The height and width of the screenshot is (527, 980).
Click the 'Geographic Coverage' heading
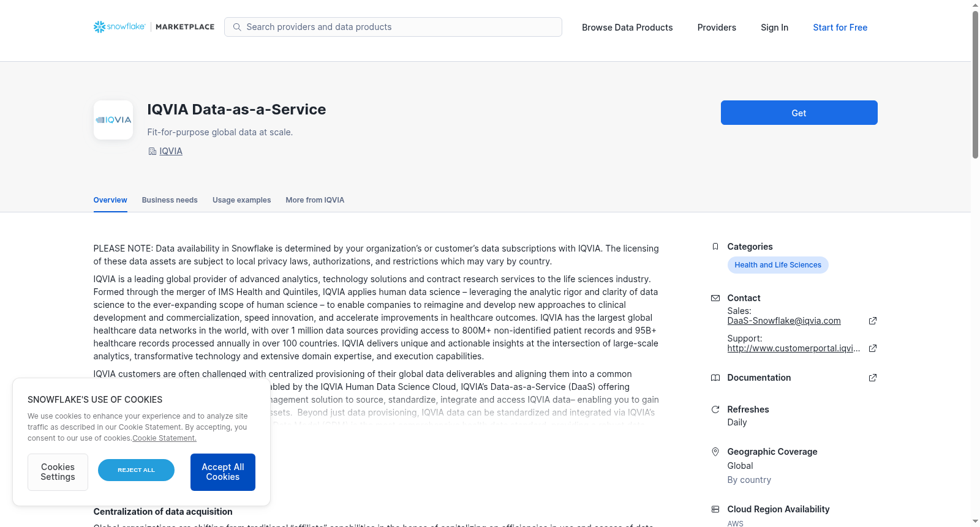pos(772,452)
